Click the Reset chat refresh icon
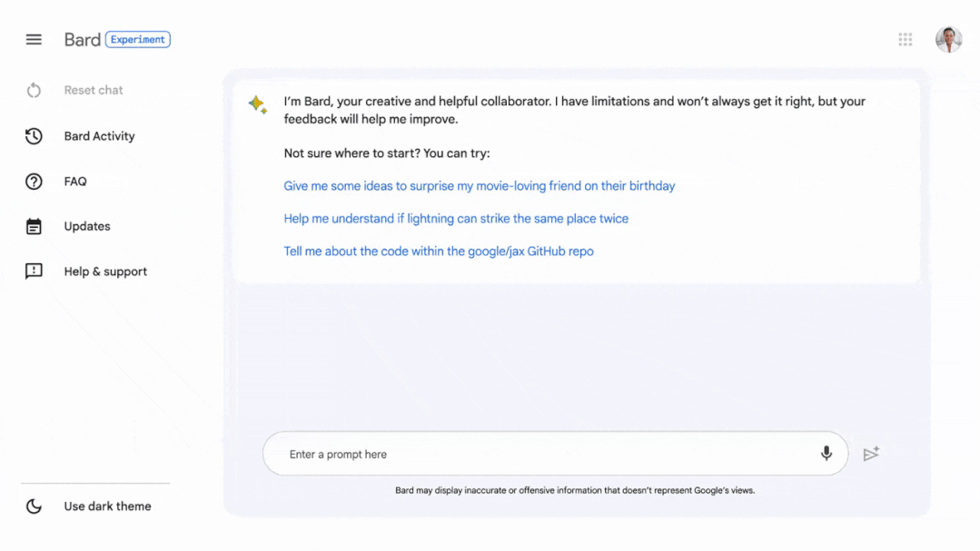This screenshot has height=551, width=980. click(x=34, y=91)
